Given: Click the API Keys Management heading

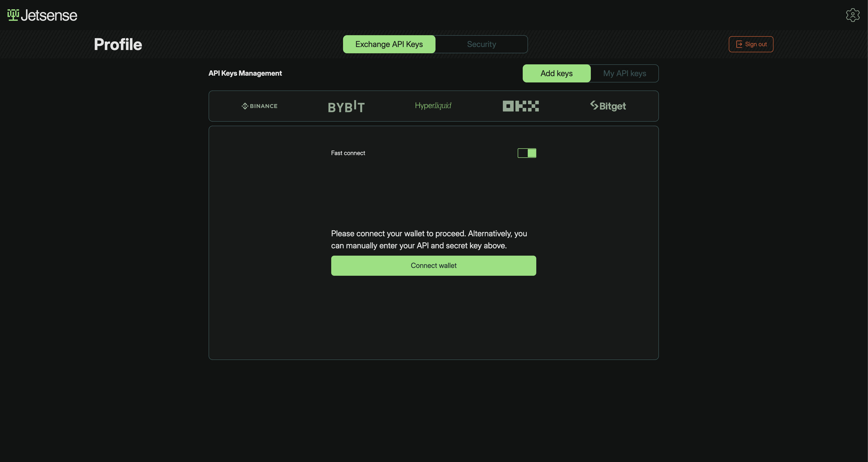Looking at the screenshot, I should [245, 73].
